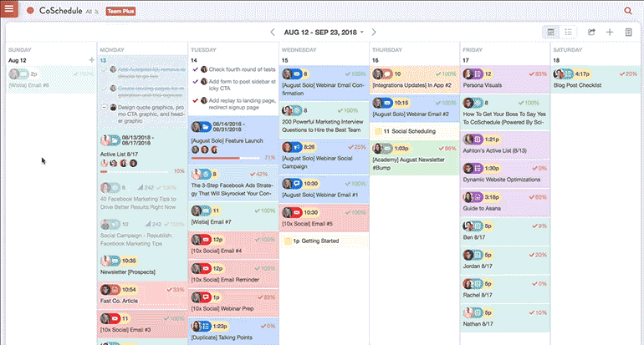Open [August Solo] Feature Launch card

click(x=233, y=140)
